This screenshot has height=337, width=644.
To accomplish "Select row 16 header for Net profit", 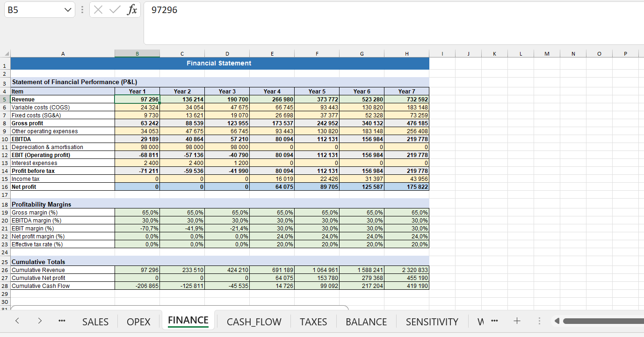I will click(x=5, y=187).
